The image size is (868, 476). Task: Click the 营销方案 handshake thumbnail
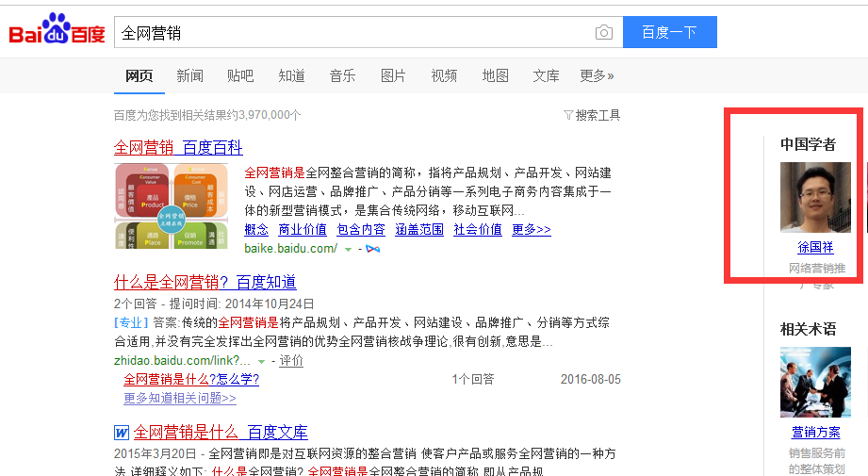(815, 382)
